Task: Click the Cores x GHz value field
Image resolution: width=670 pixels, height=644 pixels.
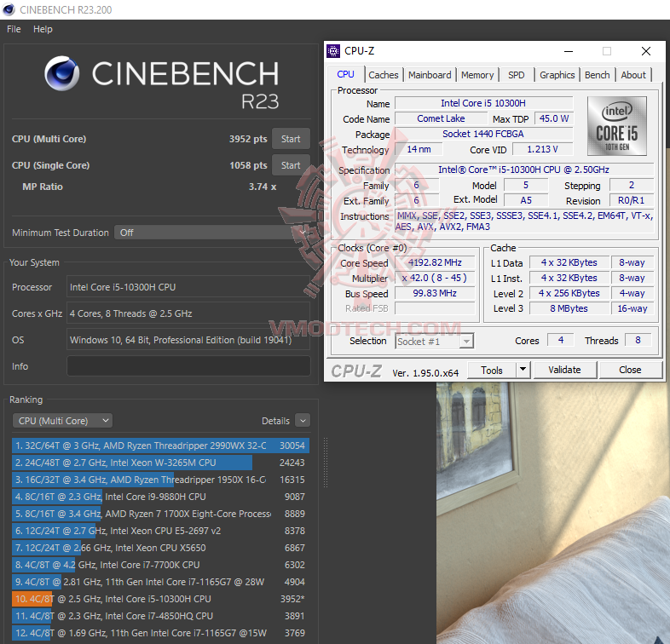Action: 188,313
